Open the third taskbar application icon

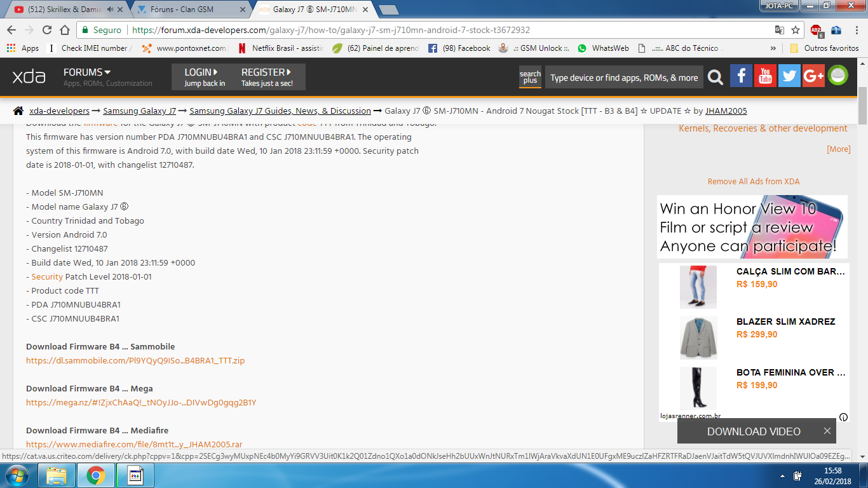(135, 475)
